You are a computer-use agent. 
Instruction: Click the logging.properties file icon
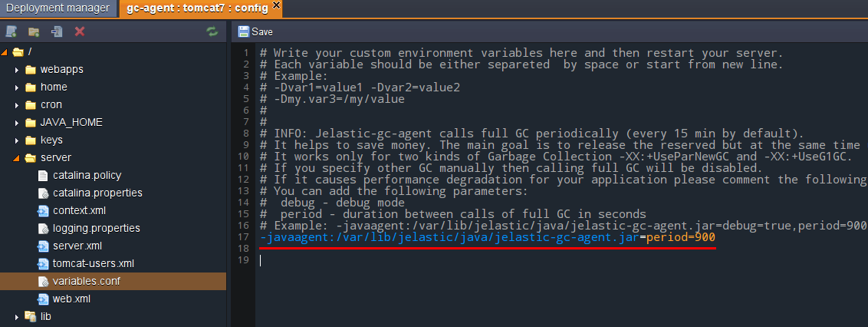coord(44,228)
